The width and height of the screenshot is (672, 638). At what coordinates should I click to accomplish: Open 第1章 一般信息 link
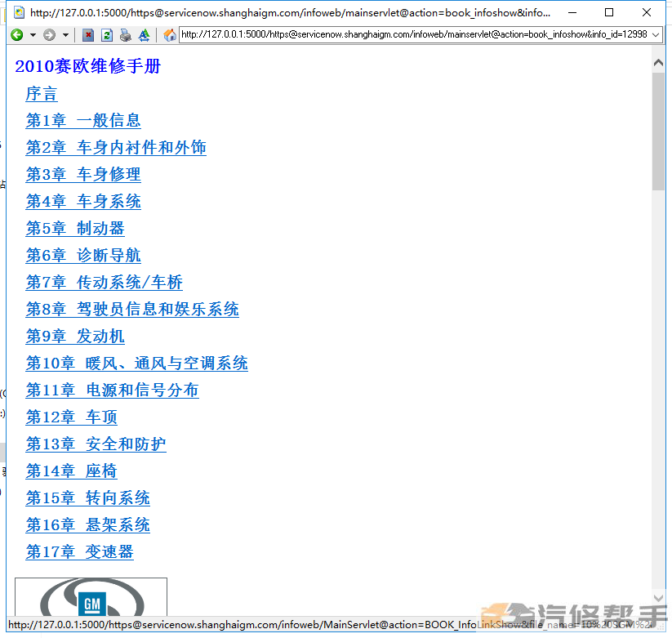click(83, 120)
